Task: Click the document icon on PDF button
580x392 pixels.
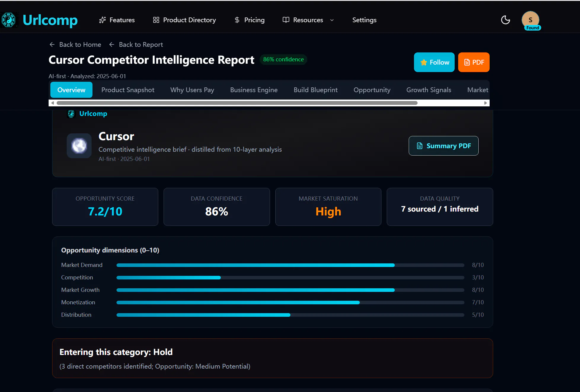Action: click(x=467, y=62)
